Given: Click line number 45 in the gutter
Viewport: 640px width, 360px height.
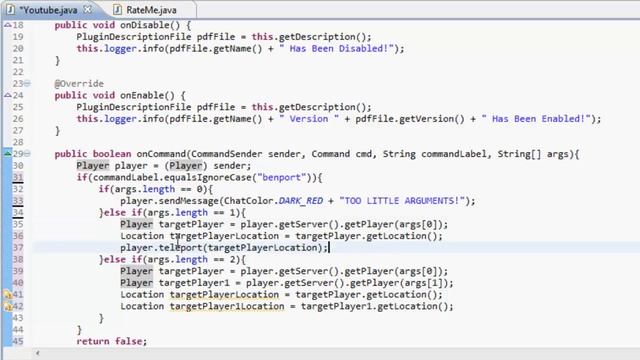Looking at the screenshot, I should (18, 341).
